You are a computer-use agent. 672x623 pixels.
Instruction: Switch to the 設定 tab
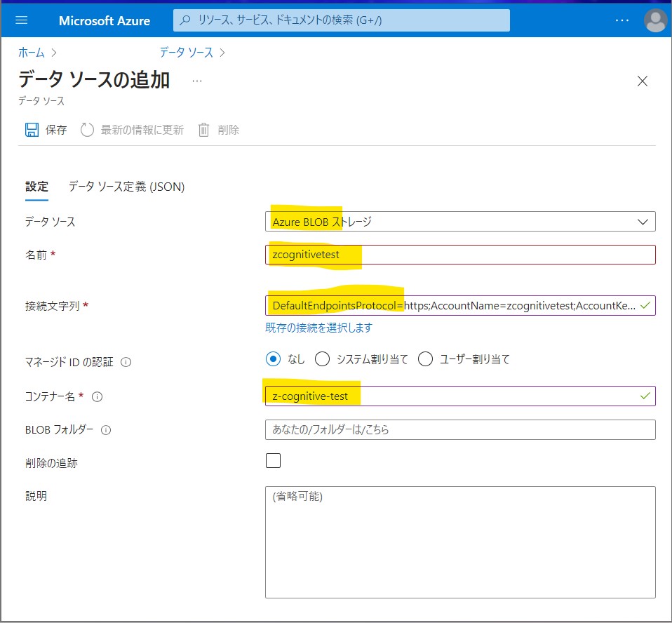pos(36,187)
